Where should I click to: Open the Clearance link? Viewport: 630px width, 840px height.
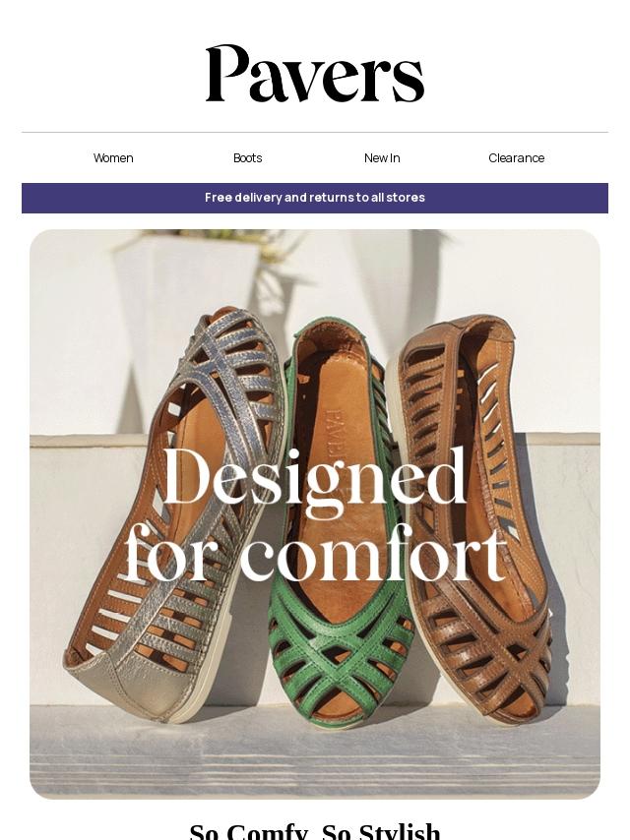[x=517, y=158]
